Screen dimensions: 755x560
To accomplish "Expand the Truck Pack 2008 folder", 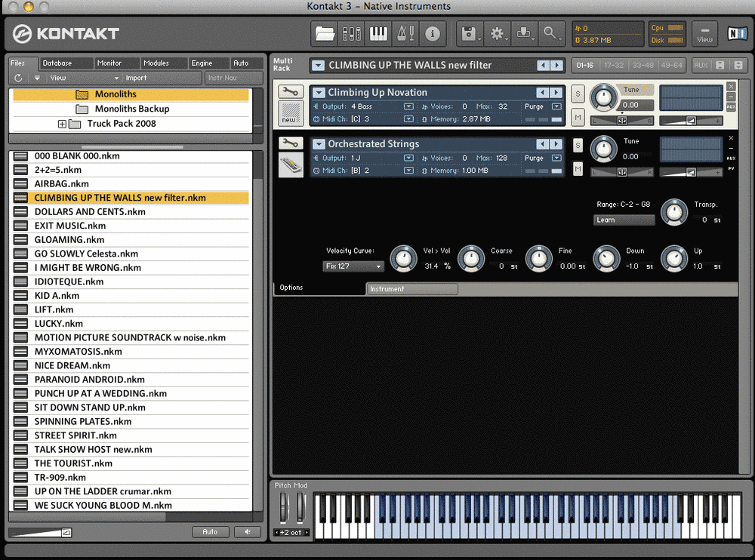I will click(x=62, y=125).
